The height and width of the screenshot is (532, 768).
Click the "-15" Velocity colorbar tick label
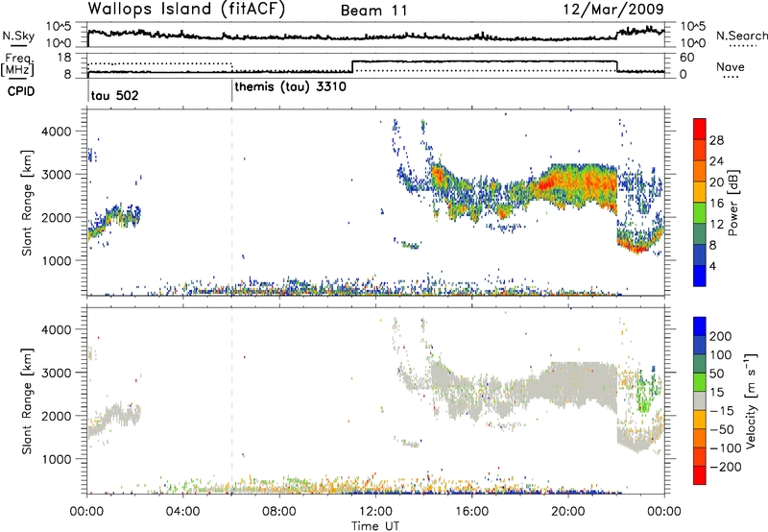click(722, 410)
